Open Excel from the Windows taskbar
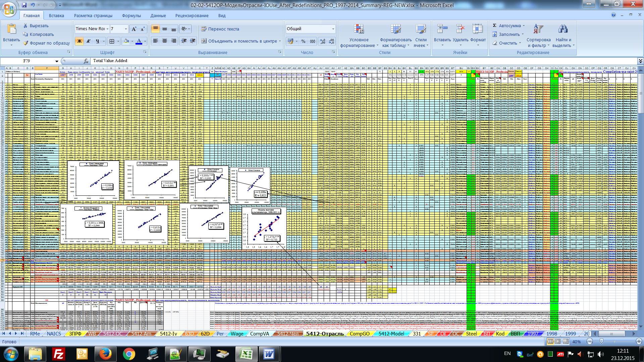The height and width of the screenshot is (362, 644). tap(247, 354)
